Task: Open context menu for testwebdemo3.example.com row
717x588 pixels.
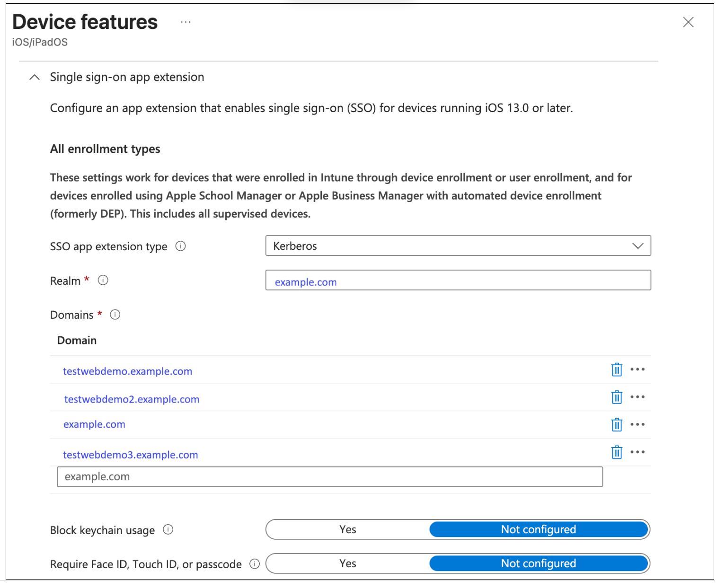Action: [x=638, y=452]
